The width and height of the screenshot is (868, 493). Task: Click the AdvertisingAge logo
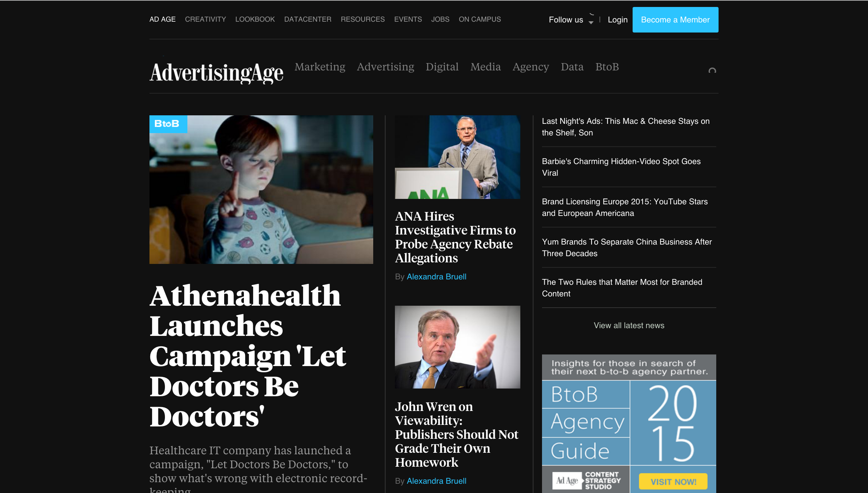pos(216,72)
